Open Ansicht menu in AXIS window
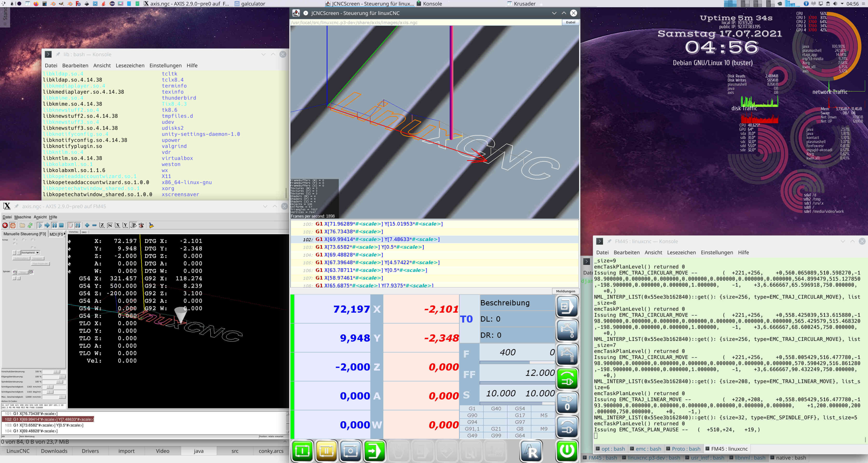 click(40, 217)
